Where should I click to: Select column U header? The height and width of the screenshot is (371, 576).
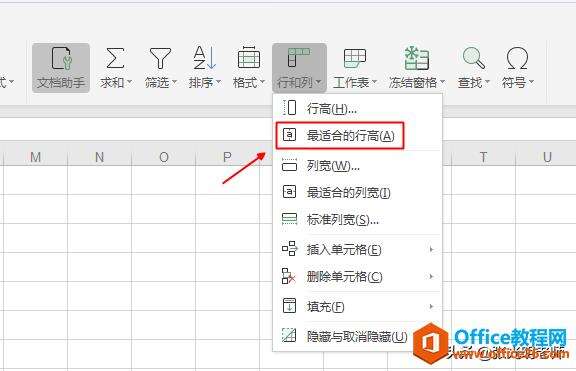547,157
